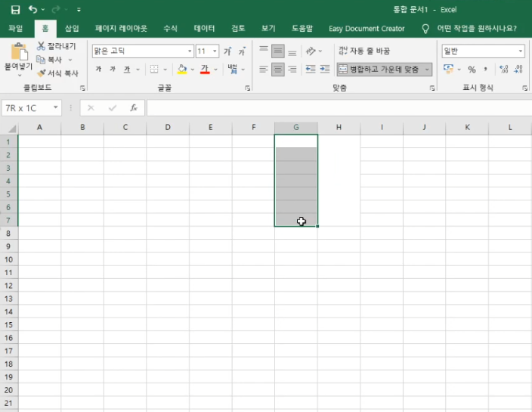Open the 보기 tab
Screen dimensions: 532x412
pos(268,28)
